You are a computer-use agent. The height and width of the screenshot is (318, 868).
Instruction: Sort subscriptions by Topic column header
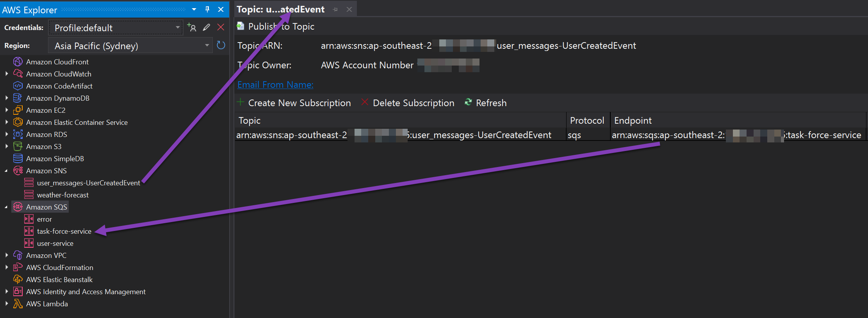coord(400,121)
